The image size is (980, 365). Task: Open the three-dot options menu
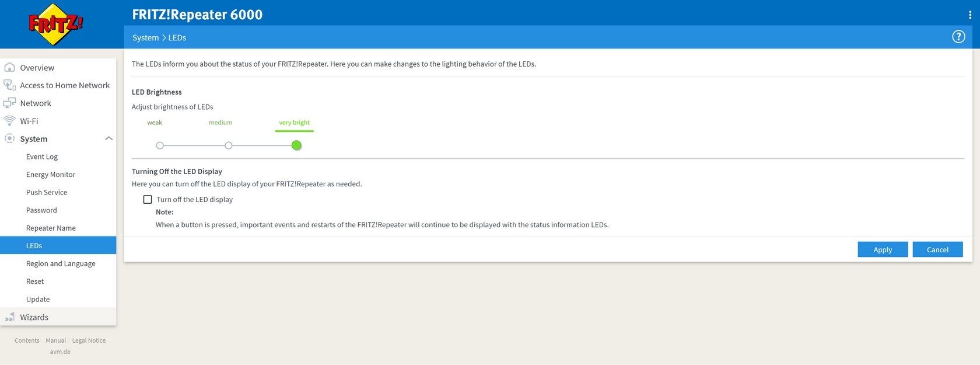970,15
